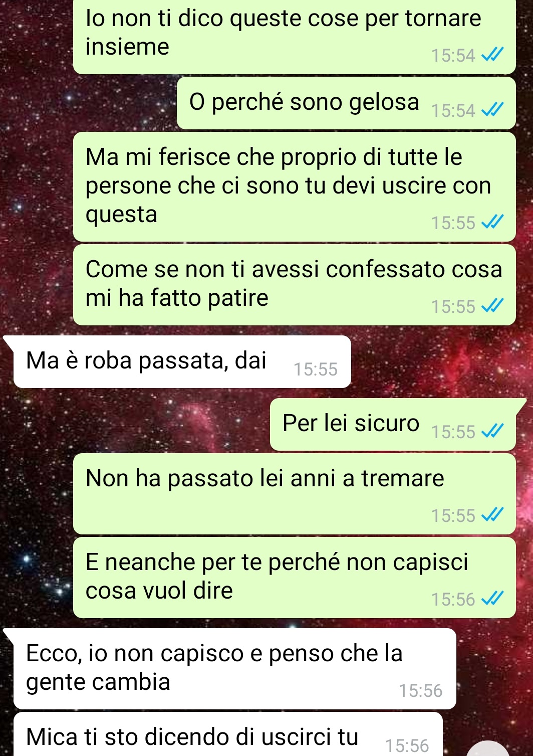Tap message "Ma mi ferisce che proprio"

295,186
